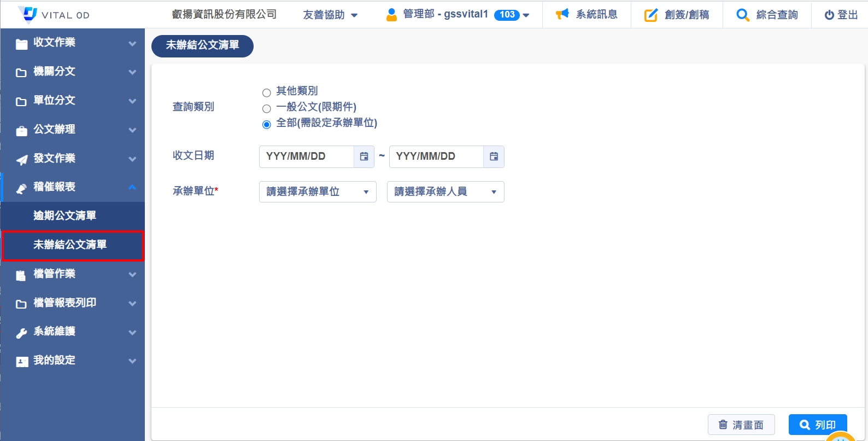
Task: Open the end date calendar picker icon
Action: pyautogui.click(x=494, y=156)
